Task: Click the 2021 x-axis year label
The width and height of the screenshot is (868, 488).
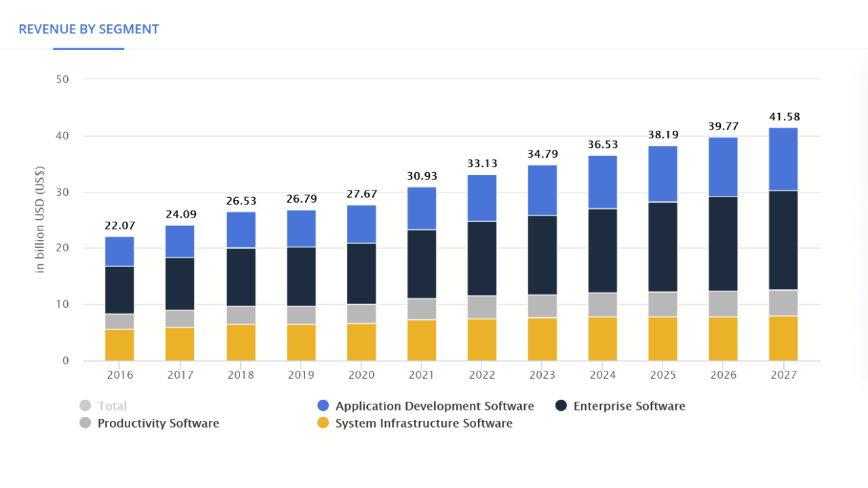Action: tap(422, 375)
